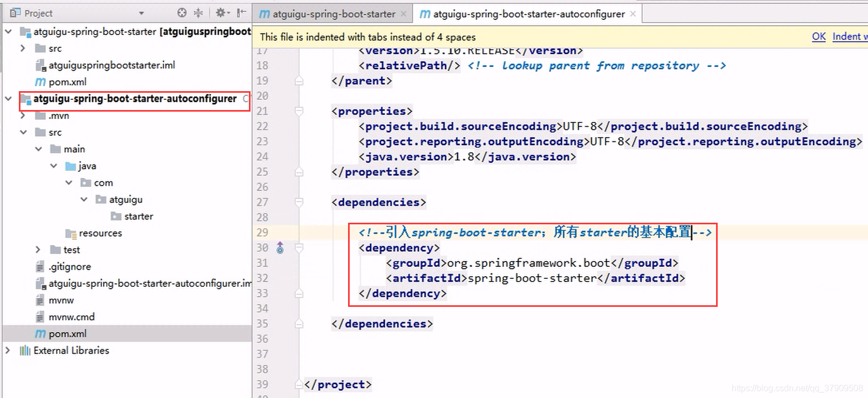Select atguiguspringbootstarter.iml file
The image size is (868, 398).
point(112,65)
